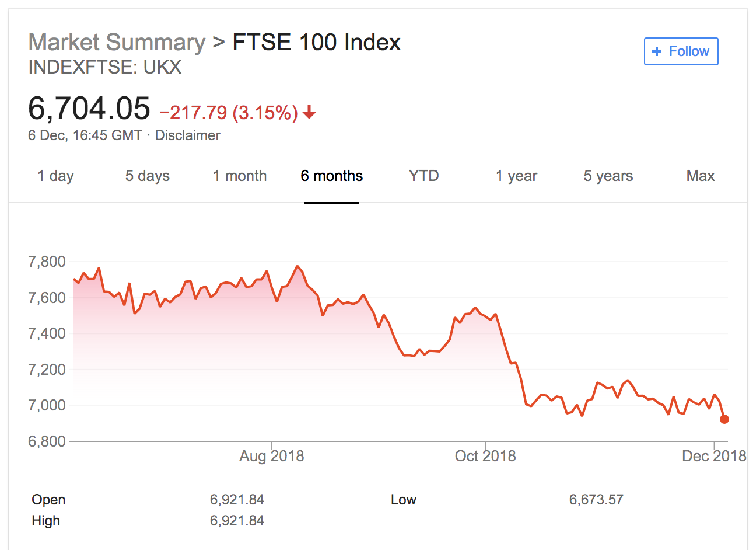Click the red endpoint dot on chart
This screenshot has width=756, height=550.
tap(724, 419)
